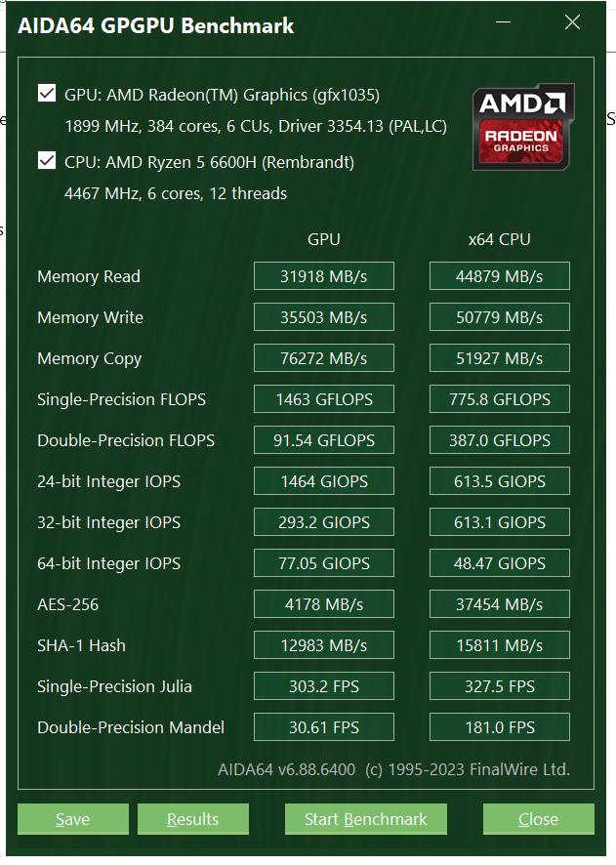The height and width of the screenshot is (865, 616).
Task: Click CPU Mandel 181.0 FPS result
Action: pyautogui.click(x=500, y=727)
